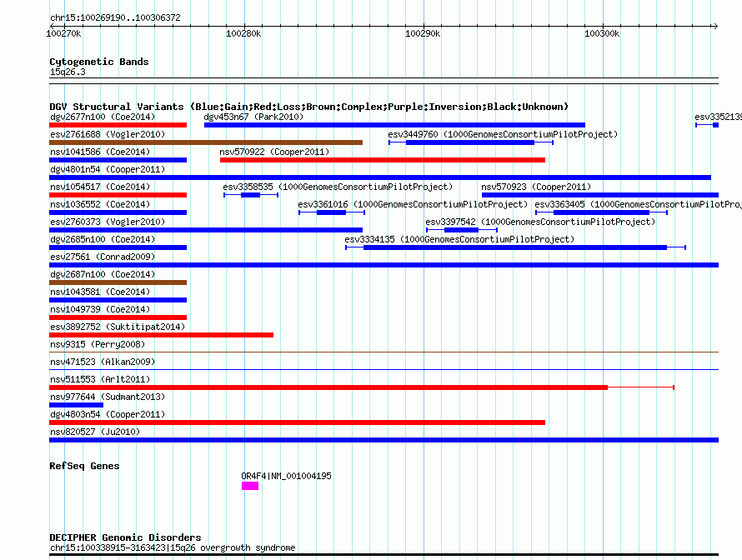This screenshot has height=560, width=742.
Task: Select the esv3363405 variant label
Action: point(639,204)
